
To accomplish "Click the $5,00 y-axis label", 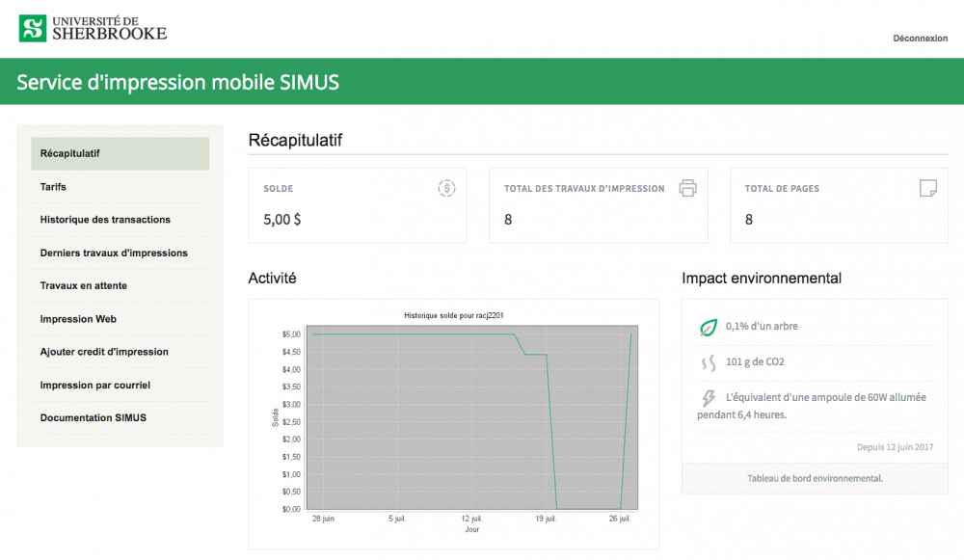I will (x=291, y=334).
